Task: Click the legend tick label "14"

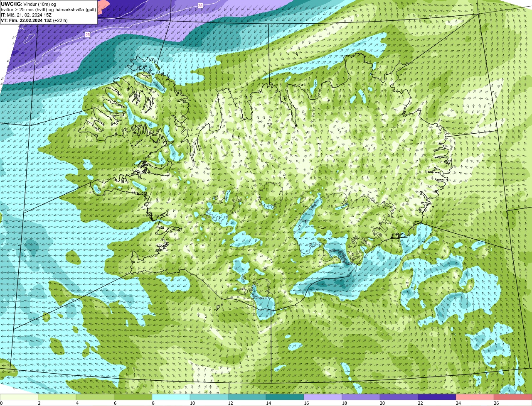Action: 268,403
